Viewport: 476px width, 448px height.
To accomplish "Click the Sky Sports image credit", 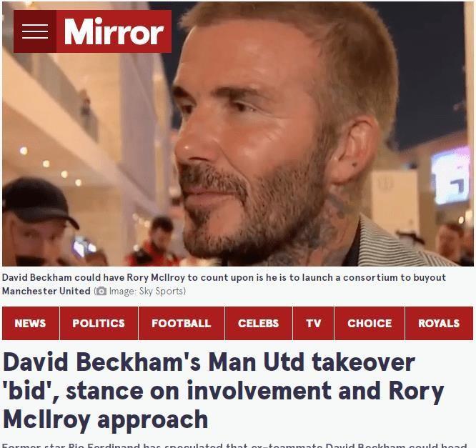I will (x=147, y=291).
